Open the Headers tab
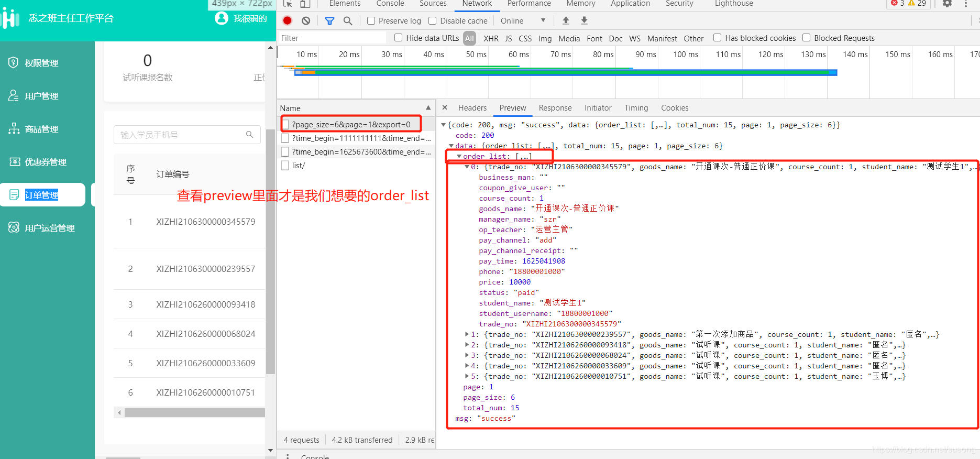The image size is (980, 459). pos(472,108)
